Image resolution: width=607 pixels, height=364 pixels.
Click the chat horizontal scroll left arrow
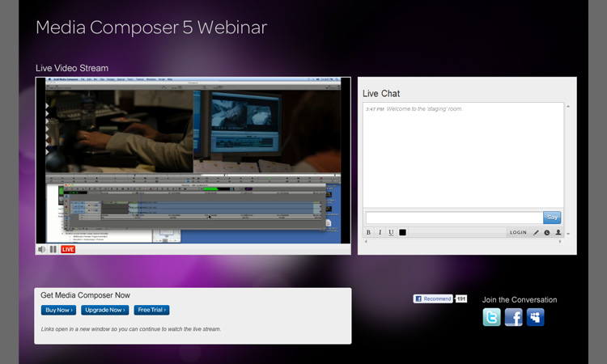pos(366,241)
